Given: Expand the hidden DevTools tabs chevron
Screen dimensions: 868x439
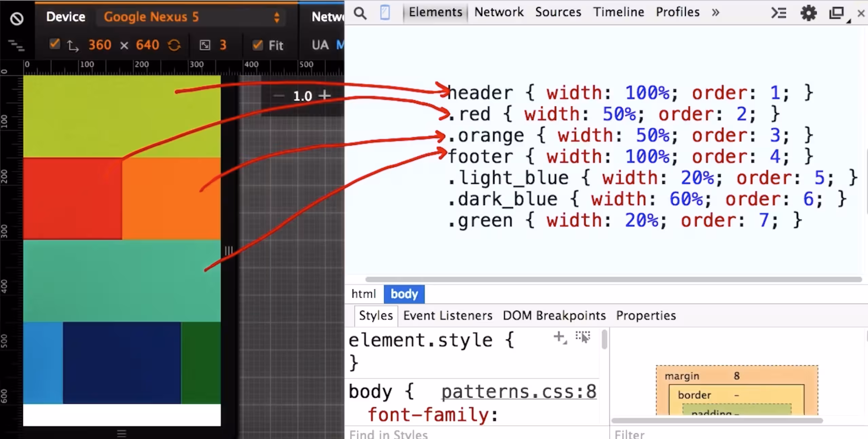Looking at the screenshot, I should [x=715, y=13].
